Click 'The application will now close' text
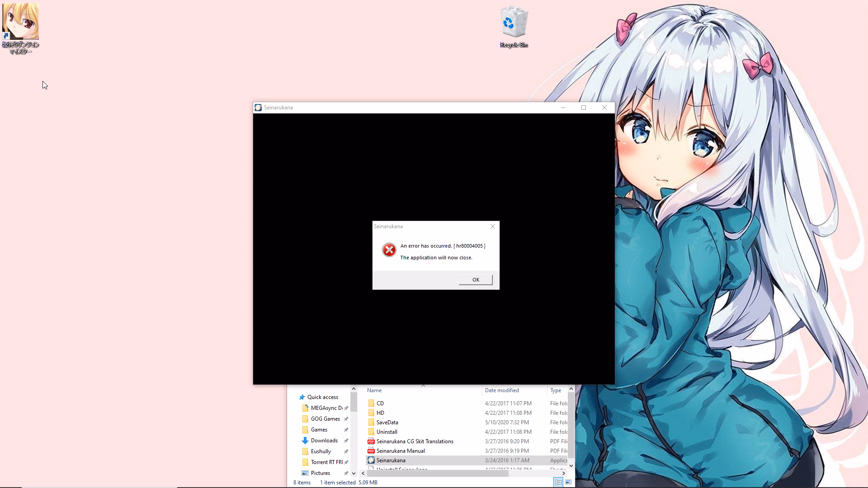 436,258
